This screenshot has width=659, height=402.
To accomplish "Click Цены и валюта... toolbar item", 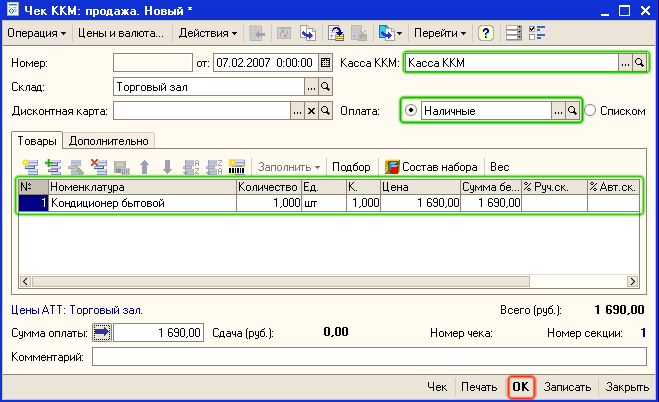I will tap(121, 33).
